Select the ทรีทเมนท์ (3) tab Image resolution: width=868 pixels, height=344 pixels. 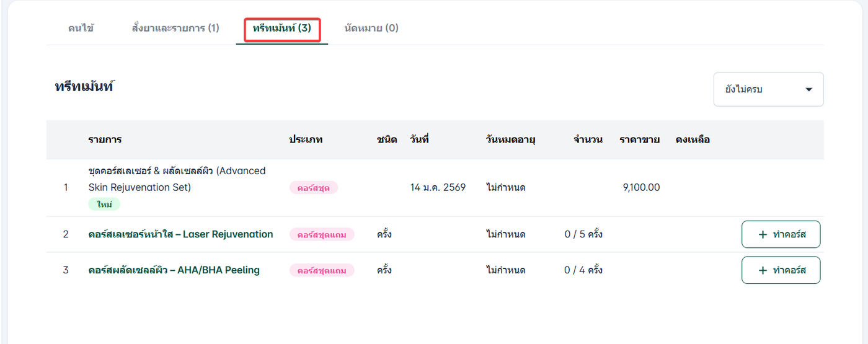point(282,28)
